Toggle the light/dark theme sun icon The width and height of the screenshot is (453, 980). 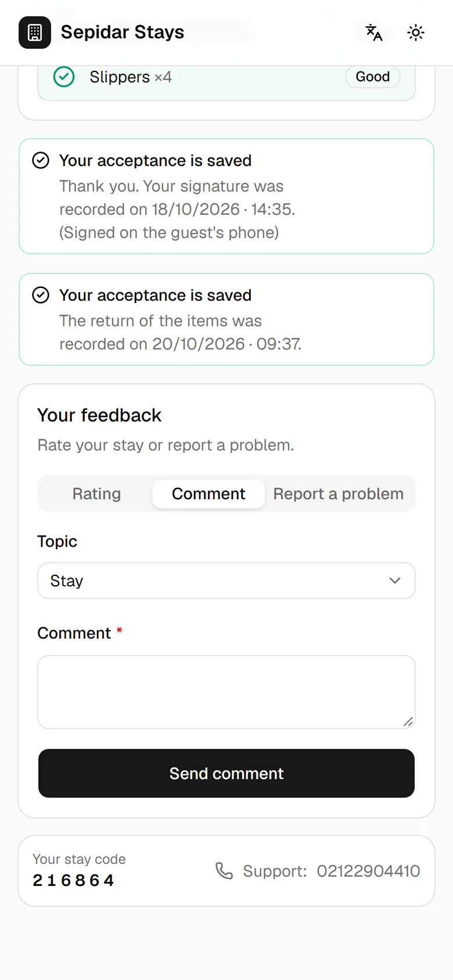[416, 33]
